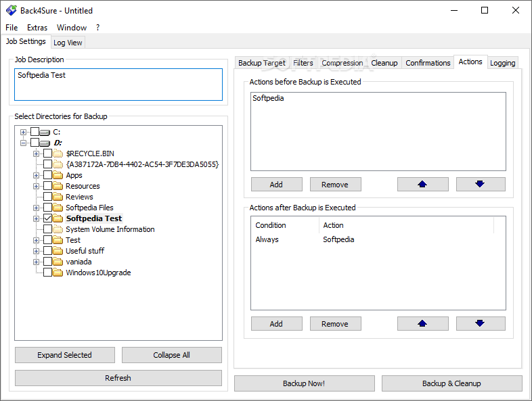532x401 pixels.
Task: Expand the vaniada folder node
Action: click(x=36, y=262)
